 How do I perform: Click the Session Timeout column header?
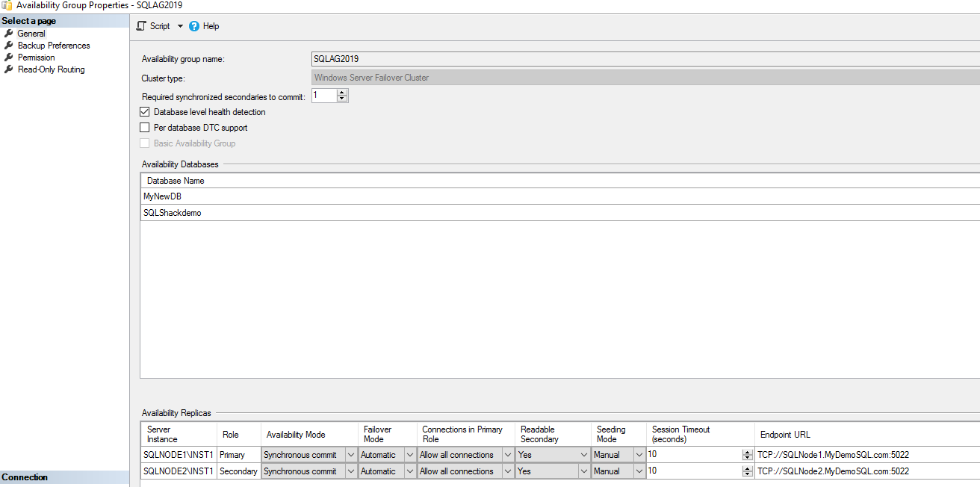click(701, 434)
